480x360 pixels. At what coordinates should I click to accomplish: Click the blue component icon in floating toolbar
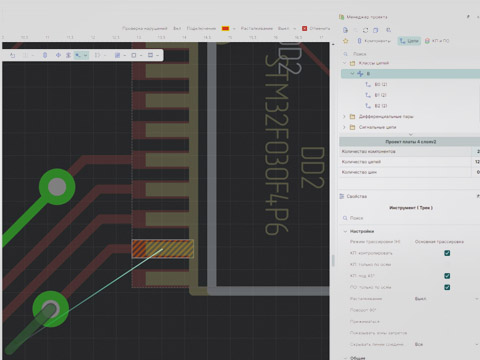tap(45, 55)
